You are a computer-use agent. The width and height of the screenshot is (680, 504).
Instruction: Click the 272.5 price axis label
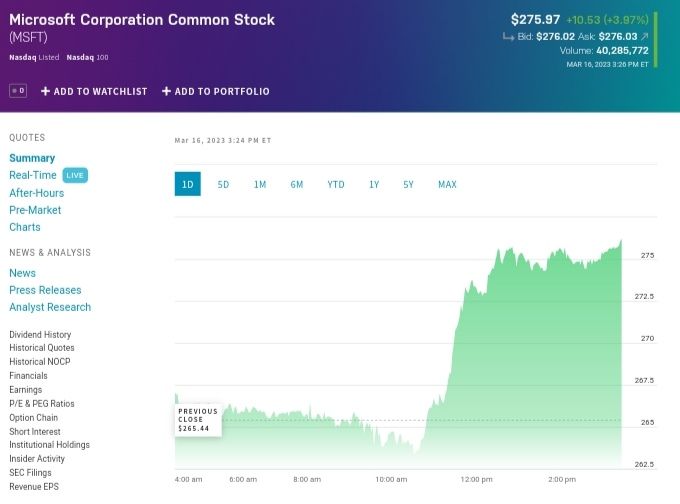click(644, 297)
